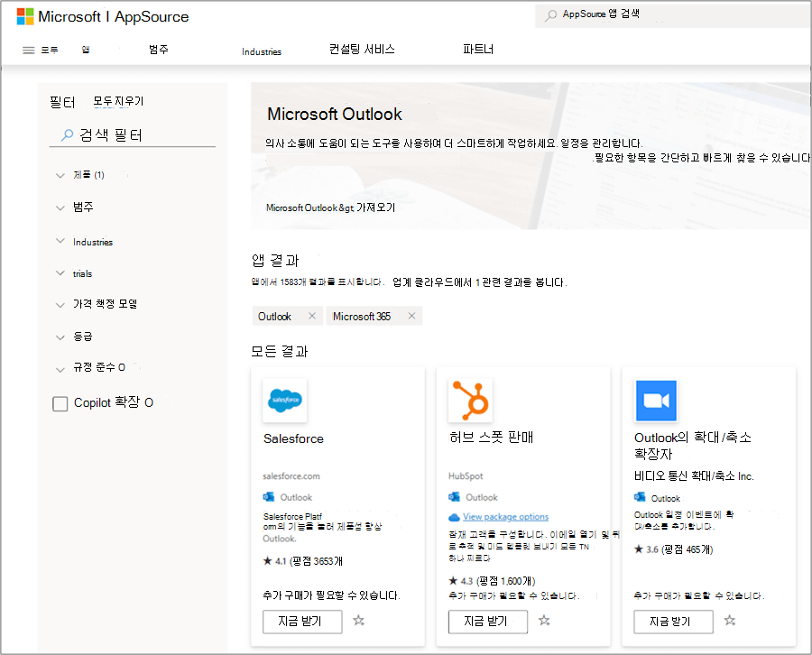Image resolution: width=812 pixels, height=655 pixels.
Task: Click Outlook icon on Salesforce card
Action: (268, 497)
